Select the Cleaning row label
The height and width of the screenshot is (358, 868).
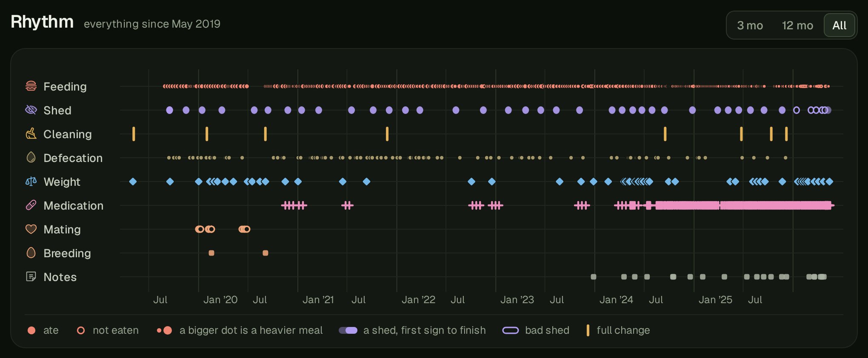[68, 134]
